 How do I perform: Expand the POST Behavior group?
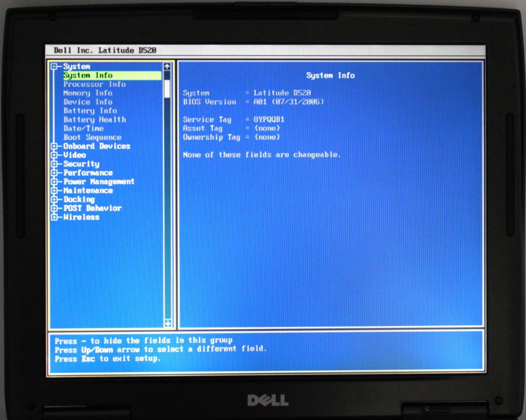(x=54, y=208)
